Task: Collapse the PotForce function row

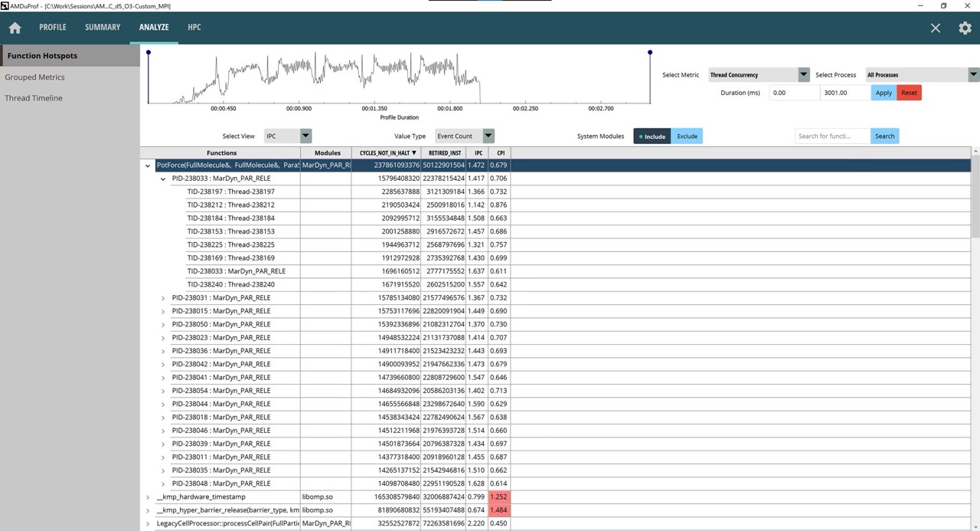Action: [x=148, y=166]
